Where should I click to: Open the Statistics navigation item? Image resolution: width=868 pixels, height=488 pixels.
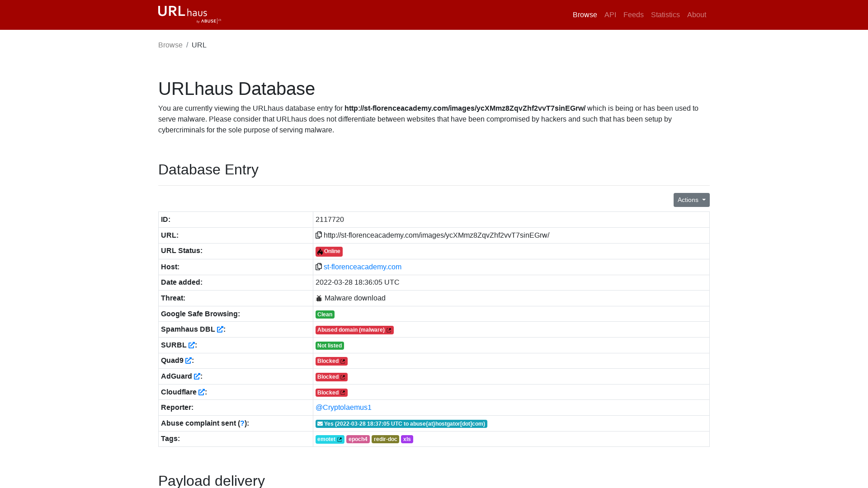coord(665,15)
